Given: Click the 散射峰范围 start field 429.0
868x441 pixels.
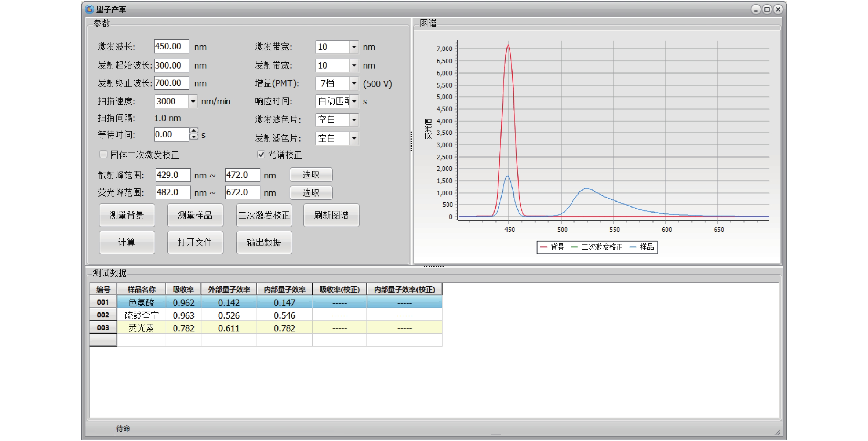Looking at the screenshot, I should (173, 175).
